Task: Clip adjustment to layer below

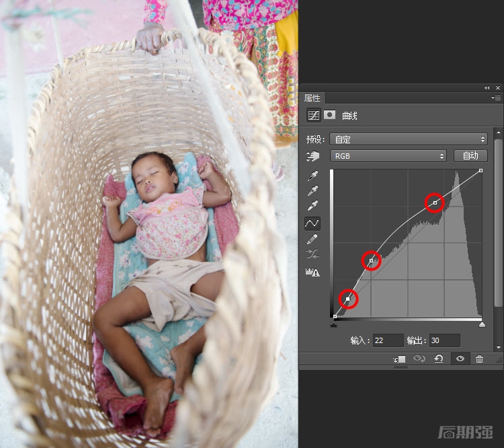Action: tap(400, 359)
